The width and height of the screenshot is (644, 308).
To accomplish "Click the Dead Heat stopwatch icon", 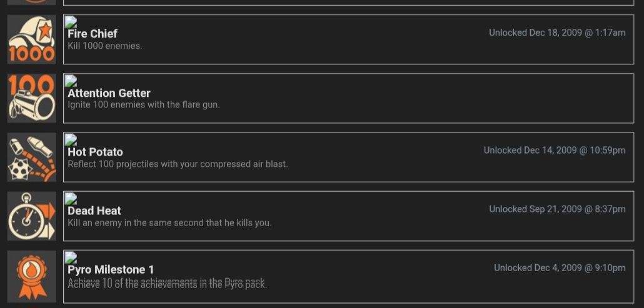I will point(32,216).
